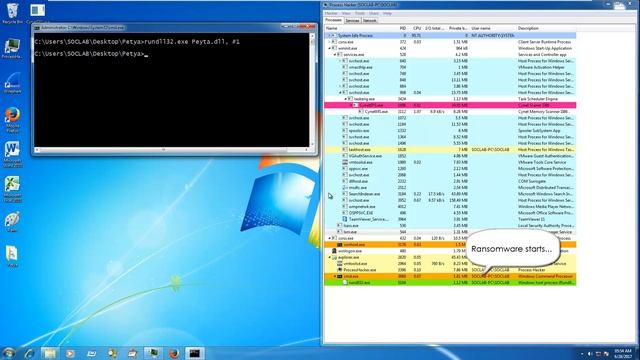Select the taskeng.exe process row
640x360 pixels.
point(450,99)
